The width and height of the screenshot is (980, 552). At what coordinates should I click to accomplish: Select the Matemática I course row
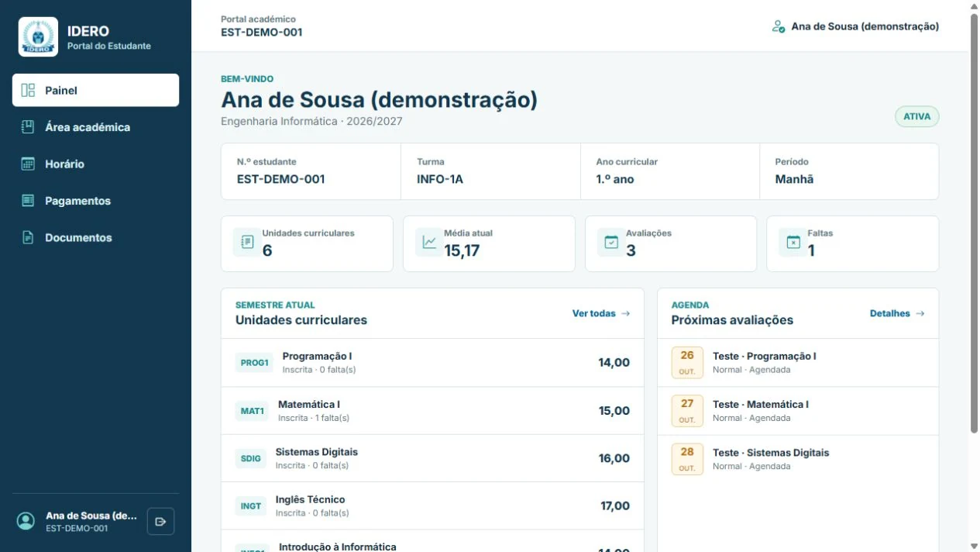point(432,411)
